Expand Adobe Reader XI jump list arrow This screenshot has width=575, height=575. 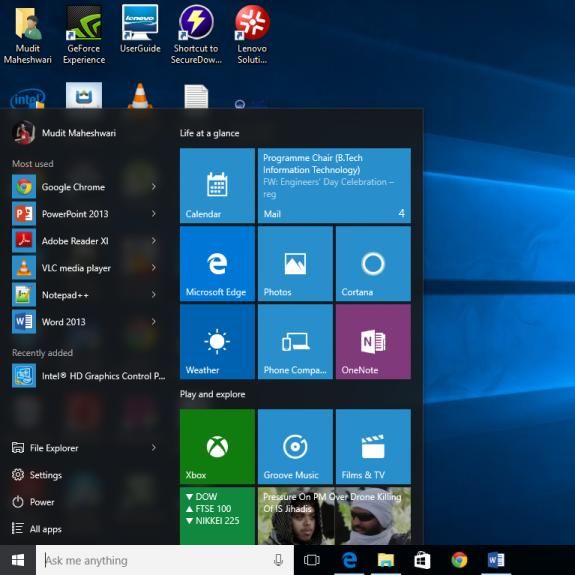[154, 241]
